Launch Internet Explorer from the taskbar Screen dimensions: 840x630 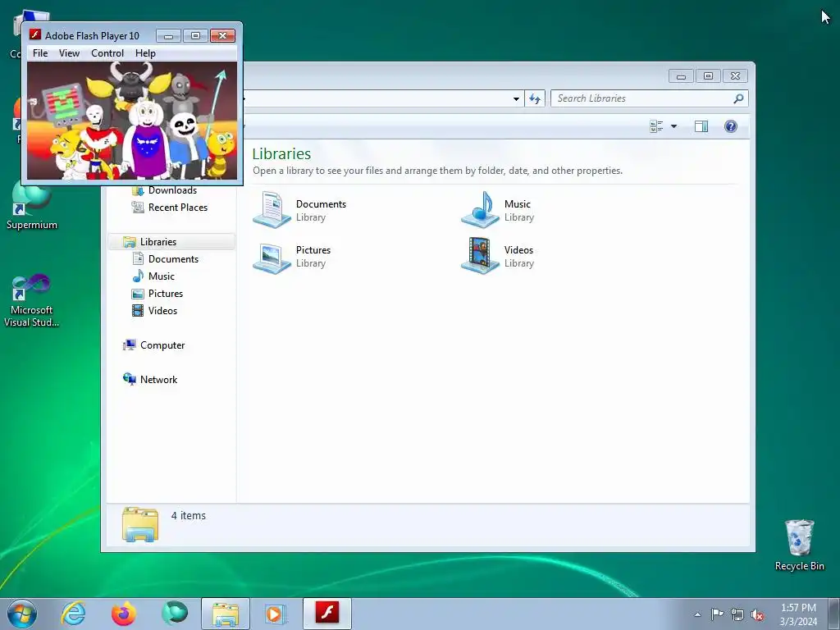[73, 614]
